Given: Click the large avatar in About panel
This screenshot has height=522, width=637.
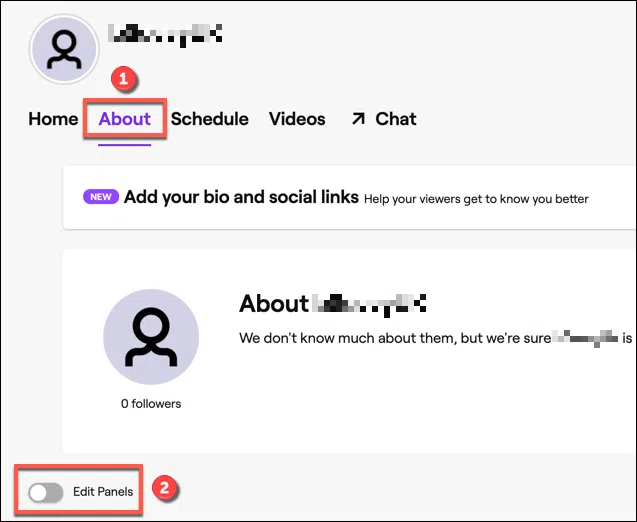Looking at the screenshot, I should point(151,337).
